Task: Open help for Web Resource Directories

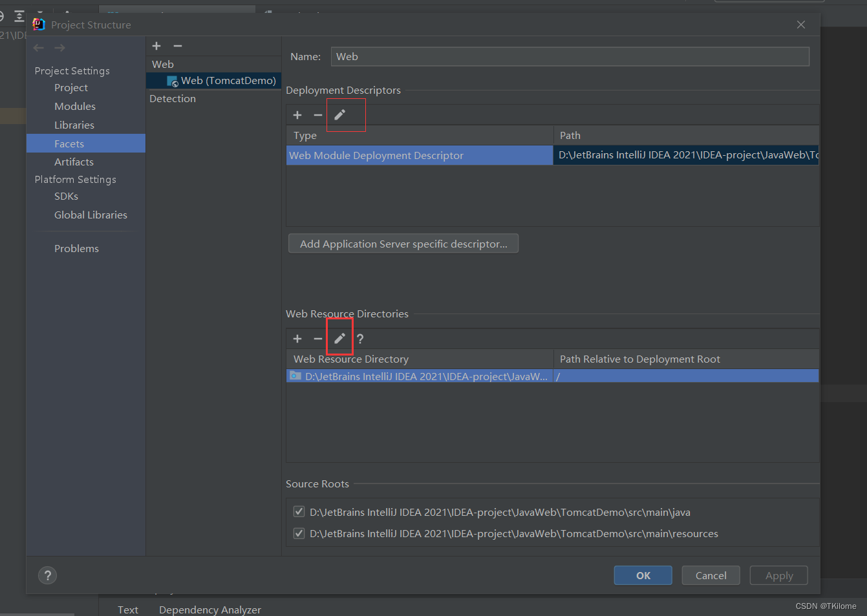Action: point(360,339)
